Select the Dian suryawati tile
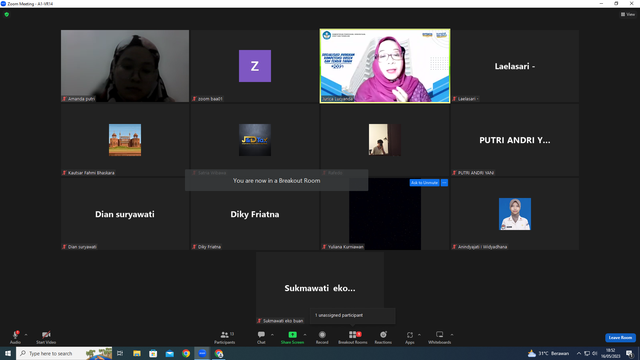Viewport: 640px width, 360px height. pyautogui.click(x=125, y=214)
